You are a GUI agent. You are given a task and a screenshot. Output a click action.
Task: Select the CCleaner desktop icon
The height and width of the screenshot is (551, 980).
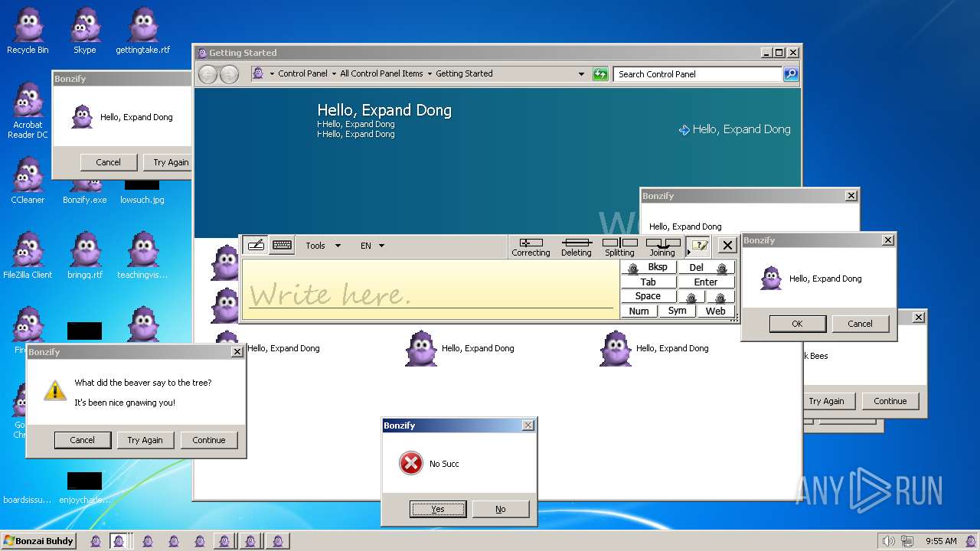(x=28, y=181)
